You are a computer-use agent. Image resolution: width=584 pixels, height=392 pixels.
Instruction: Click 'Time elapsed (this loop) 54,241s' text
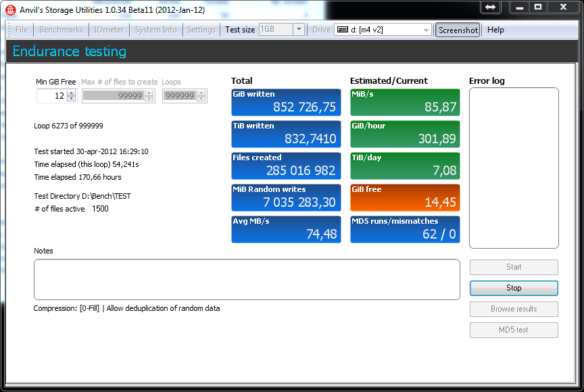(x=87, y=164)
